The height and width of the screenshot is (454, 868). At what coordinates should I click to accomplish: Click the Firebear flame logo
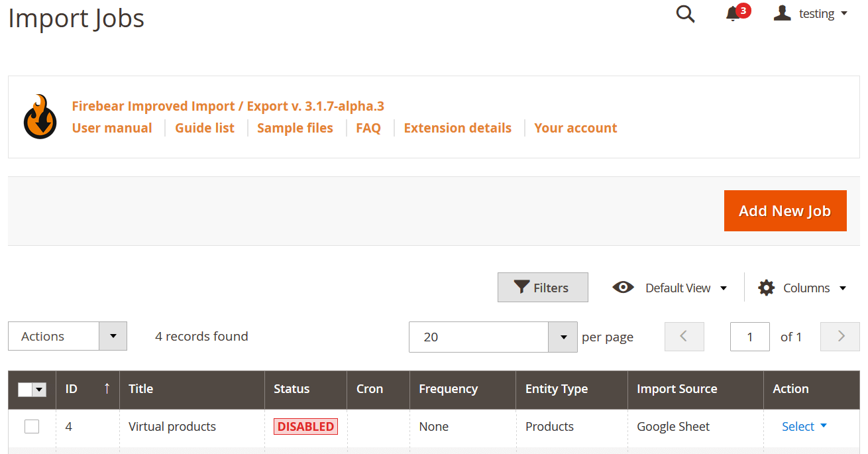(x=40, y=117)
